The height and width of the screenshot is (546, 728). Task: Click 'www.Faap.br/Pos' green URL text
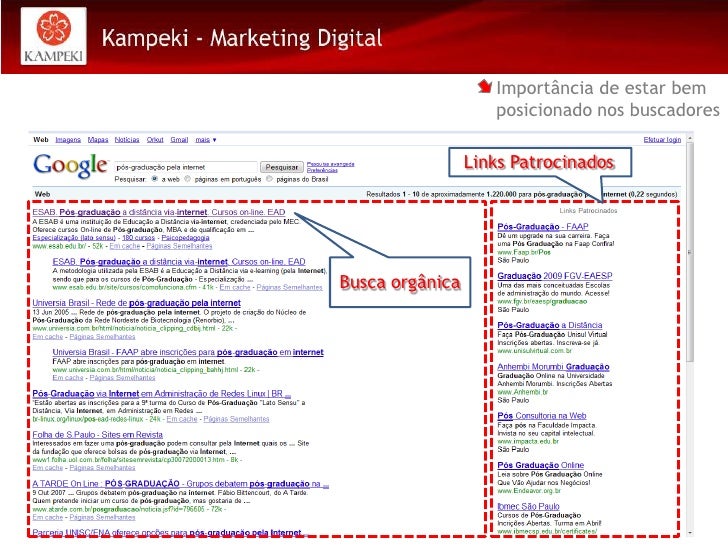(x=524, y=252)
